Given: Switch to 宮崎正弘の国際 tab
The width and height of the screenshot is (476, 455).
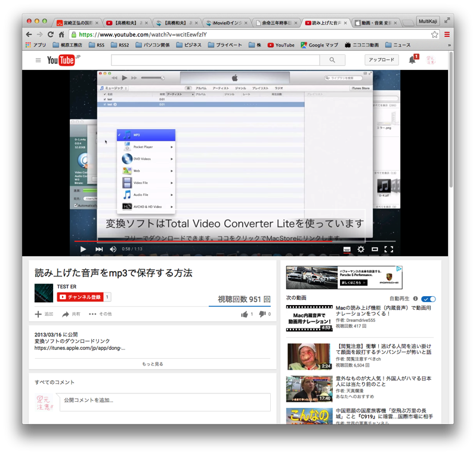Looking at the screenshot, I should click(78, 23).
